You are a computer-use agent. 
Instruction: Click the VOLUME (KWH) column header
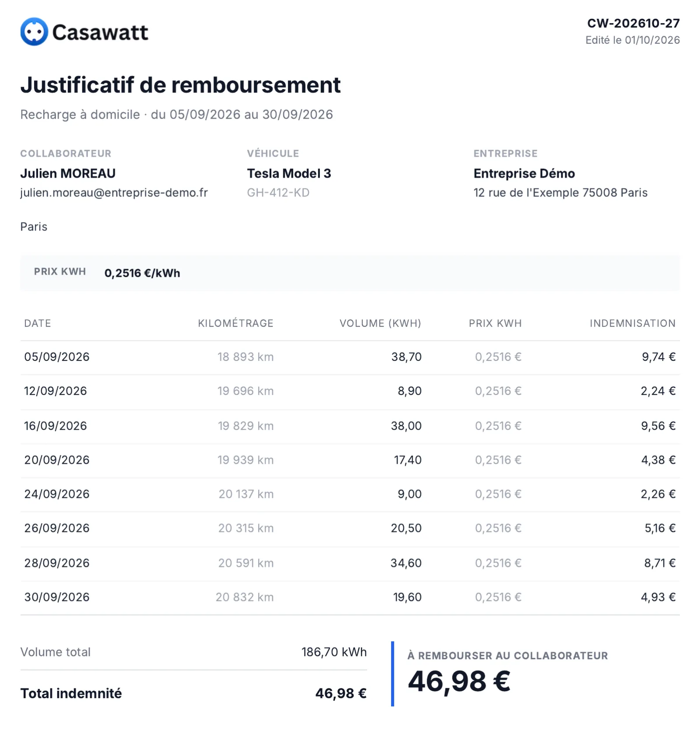point(380,323)
